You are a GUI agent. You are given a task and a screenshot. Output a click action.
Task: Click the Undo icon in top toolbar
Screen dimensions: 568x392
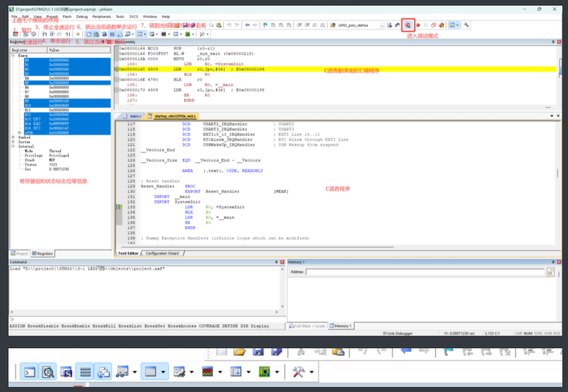point(229,25)
